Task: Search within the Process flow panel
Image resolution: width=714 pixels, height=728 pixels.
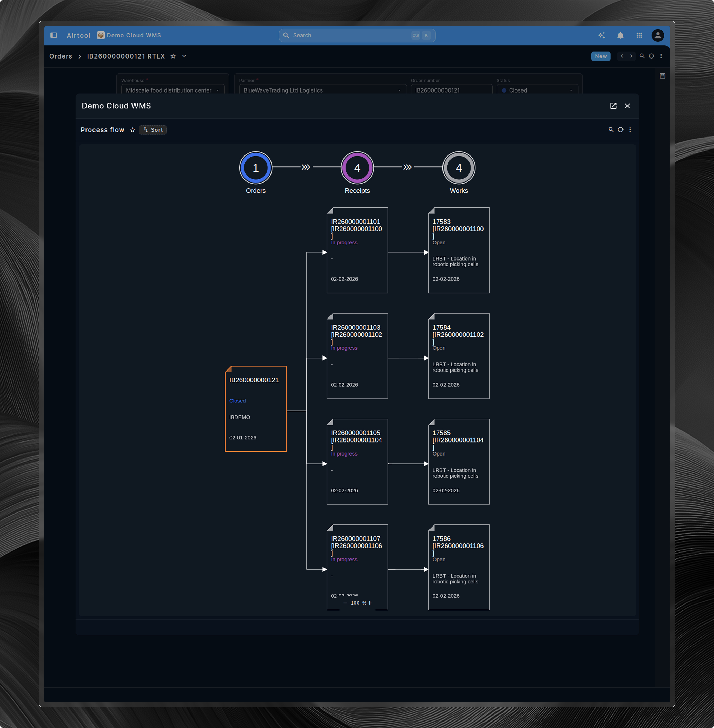Action: (611, 129)
